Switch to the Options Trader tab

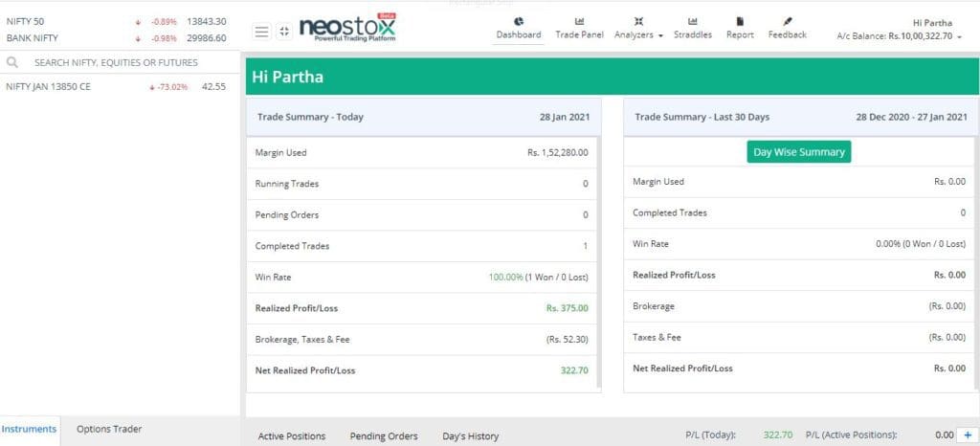109,429
